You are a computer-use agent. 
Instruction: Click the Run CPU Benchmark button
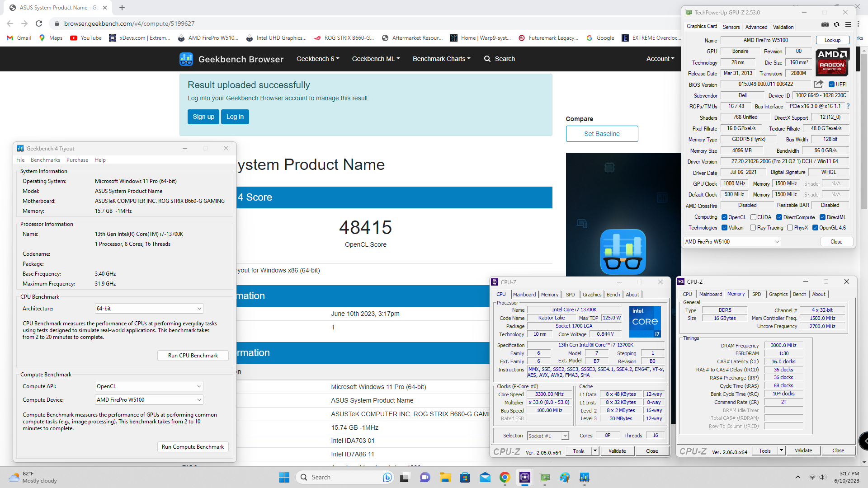pyautogui.click(x=193, y=356)
